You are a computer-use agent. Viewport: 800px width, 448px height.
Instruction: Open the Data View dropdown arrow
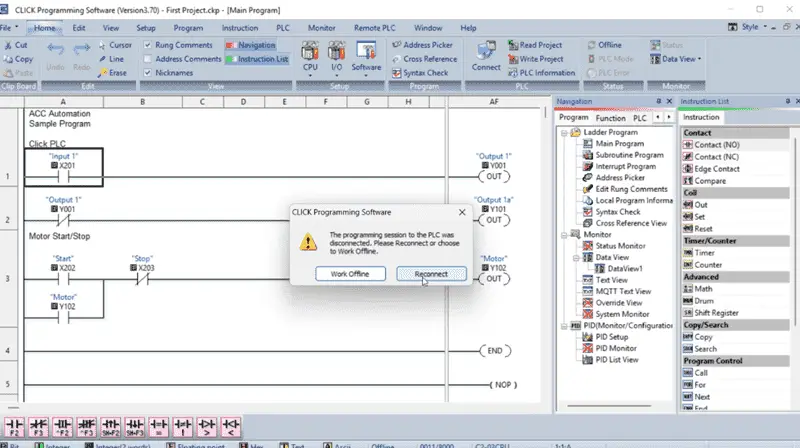699,59
